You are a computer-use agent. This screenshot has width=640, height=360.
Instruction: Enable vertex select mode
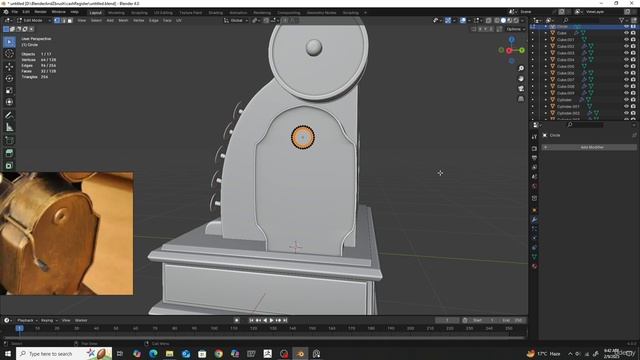pyautogui.click(x=57, y=20)
